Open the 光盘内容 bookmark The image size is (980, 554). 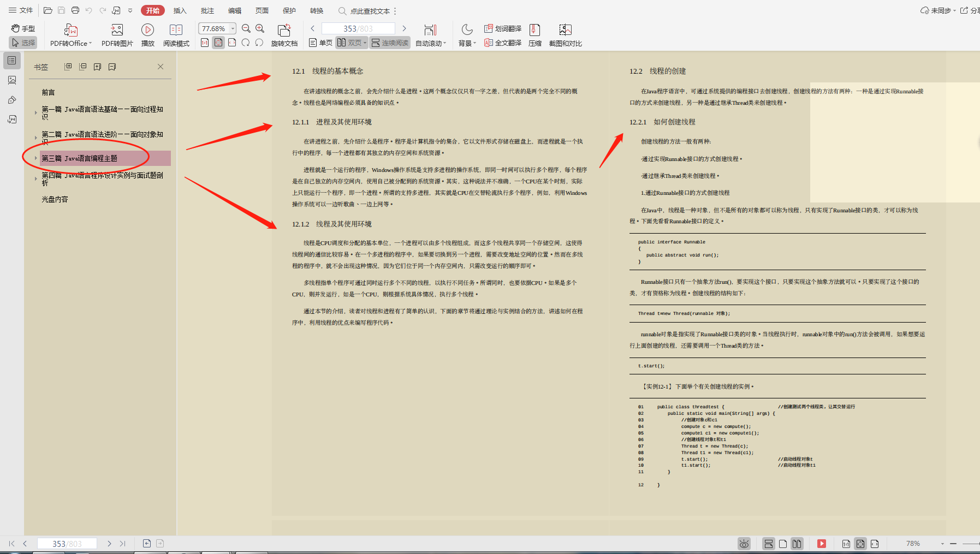[x=55, y=199]
